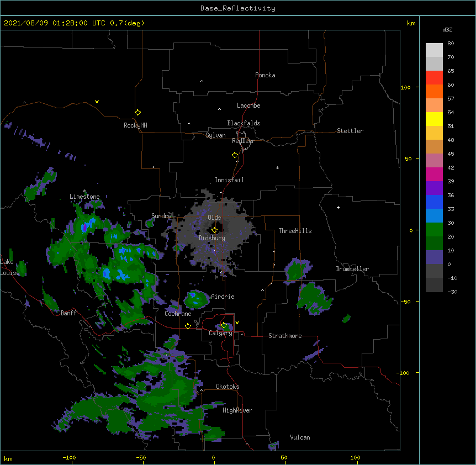Select the Ponoka city label
This screenshot has height=465, width=476.
pyautogui.click(x=265, y=75)
